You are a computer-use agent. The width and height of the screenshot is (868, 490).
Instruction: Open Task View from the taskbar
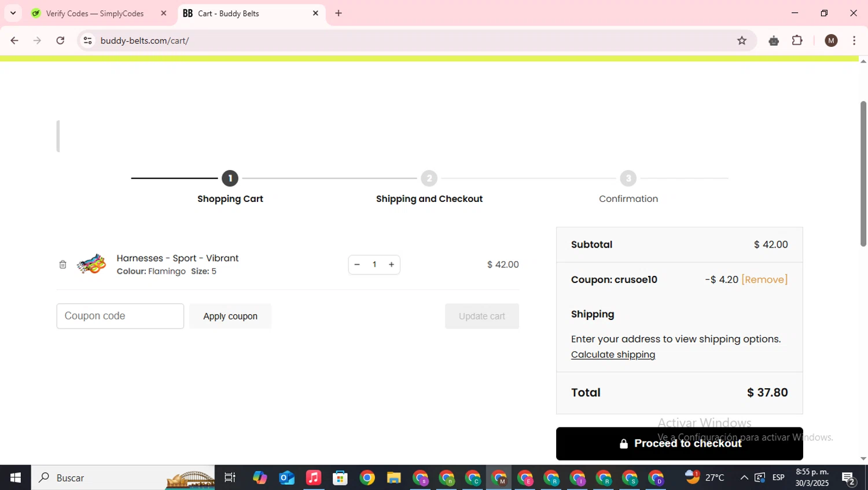click(x=230, y=478)
